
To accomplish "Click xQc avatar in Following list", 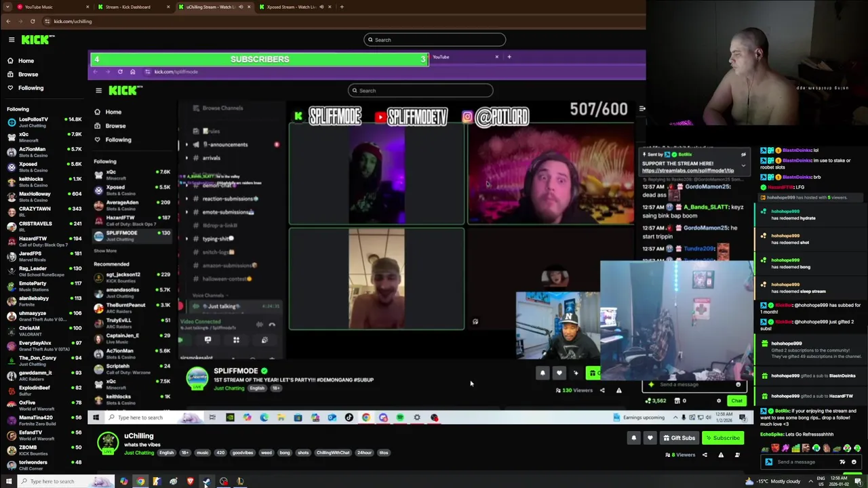I will pos(12,137).
